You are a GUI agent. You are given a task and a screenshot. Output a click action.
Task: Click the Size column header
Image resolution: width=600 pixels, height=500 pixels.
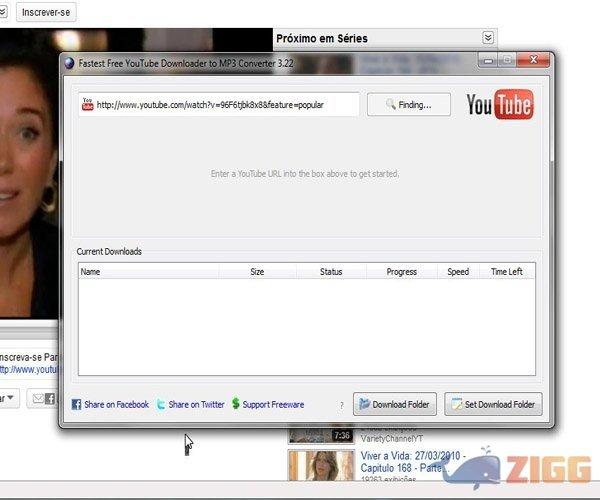(257, 271)
